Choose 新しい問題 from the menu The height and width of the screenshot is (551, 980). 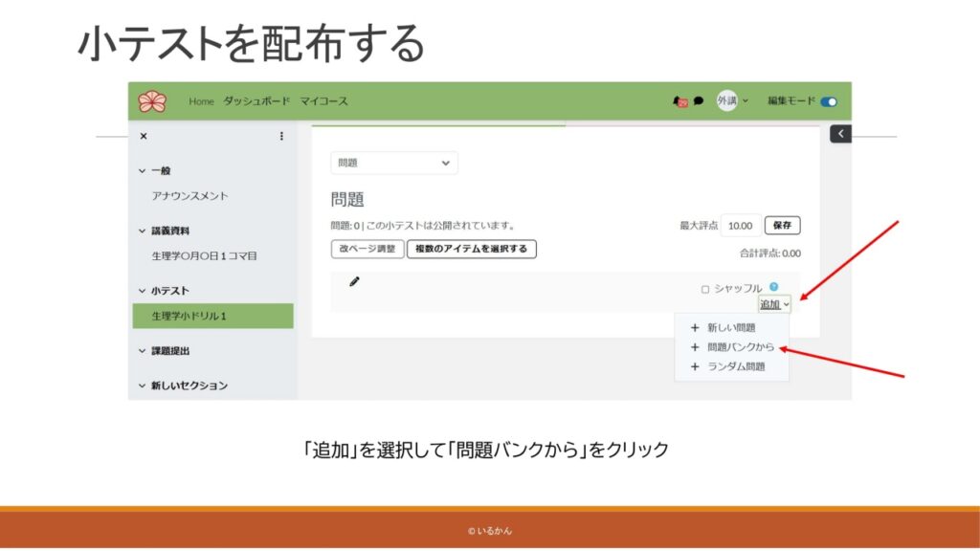730,328
